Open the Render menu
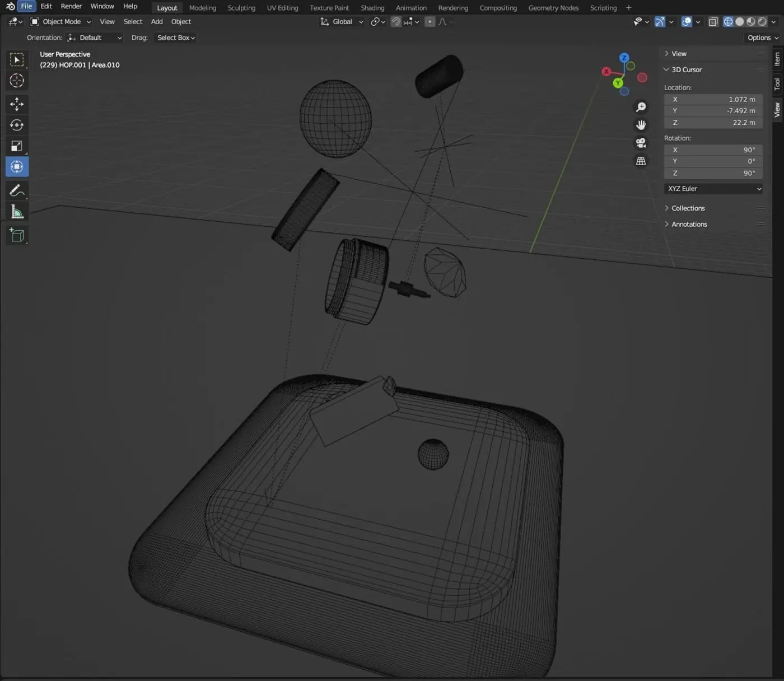784x681 pixels. tap(71, 6)
